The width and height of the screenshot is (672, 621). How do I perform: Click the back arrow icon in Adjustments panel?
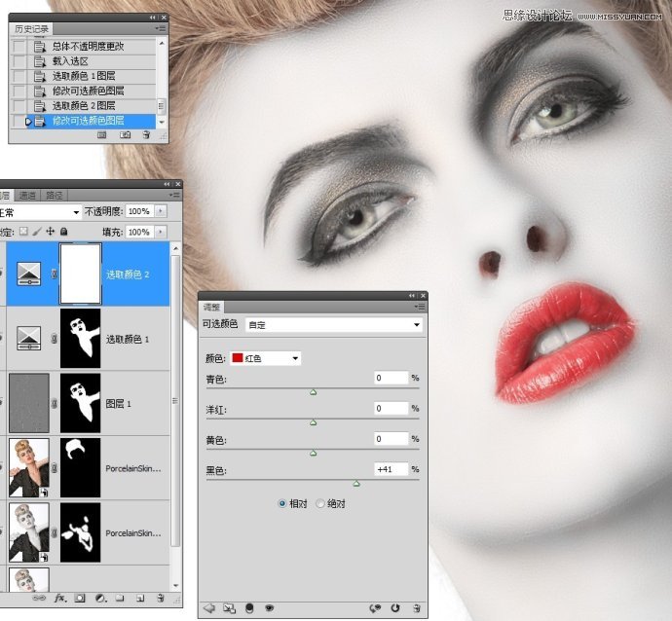pyautogui.click(x=208, y=609)
